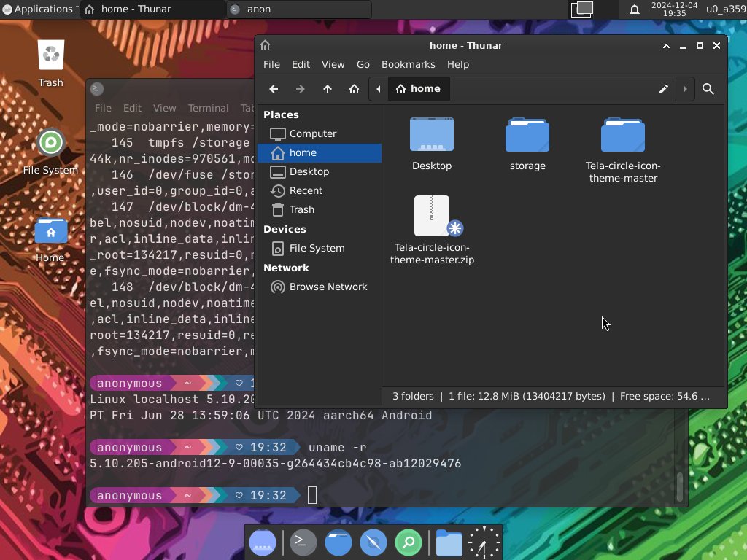Image resolution: width=747 pixels, height=560 pixels.
Task: Open terminal window File menu
Action: pyautogui.click(x=103, y=108)
